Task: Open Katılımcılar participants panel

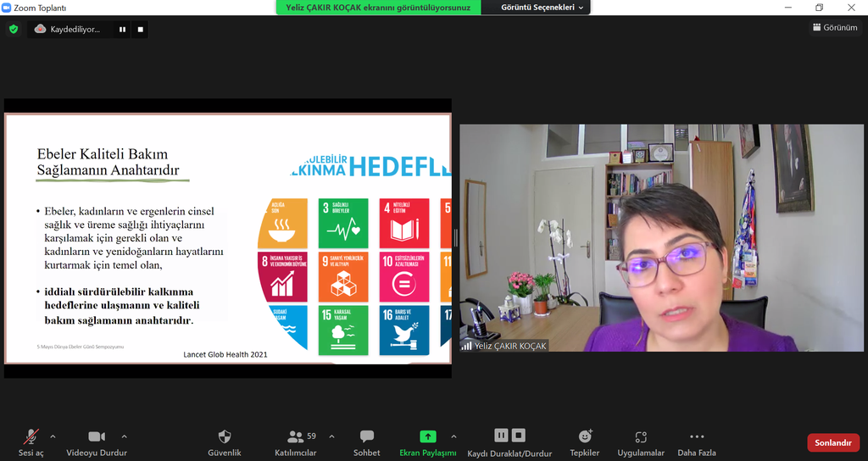Action: 296,443
